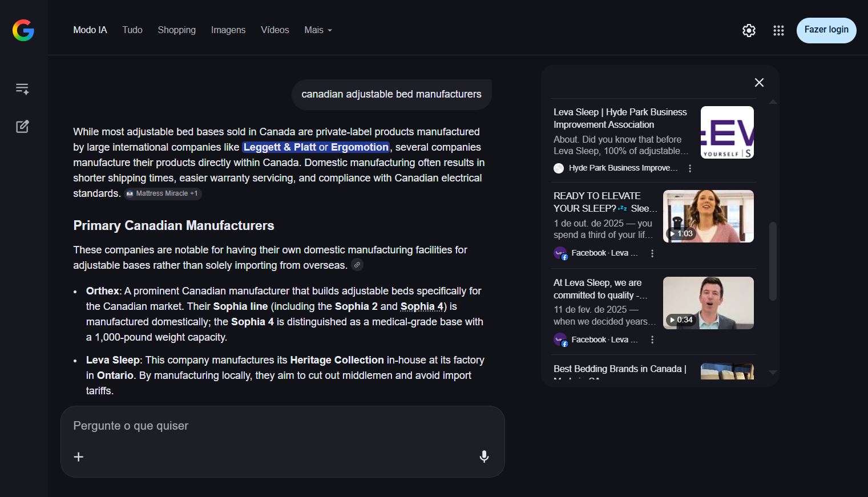Switch to Tudo tab
The width and height of the screenshot is (868, 497).
coord(132,30)
